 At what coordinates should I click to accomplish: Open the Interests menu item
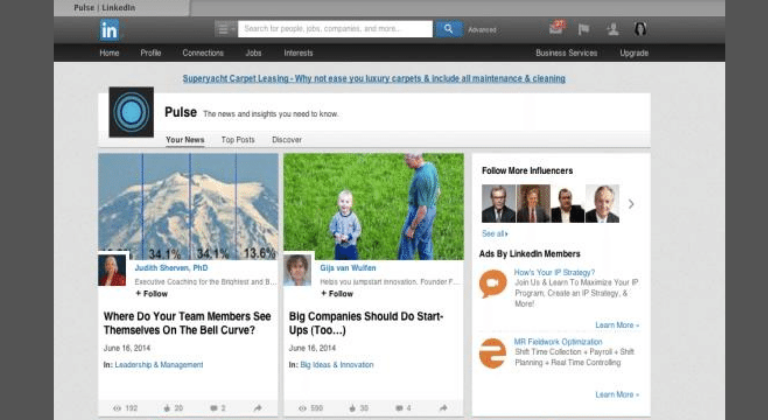[x=298, y=53]
